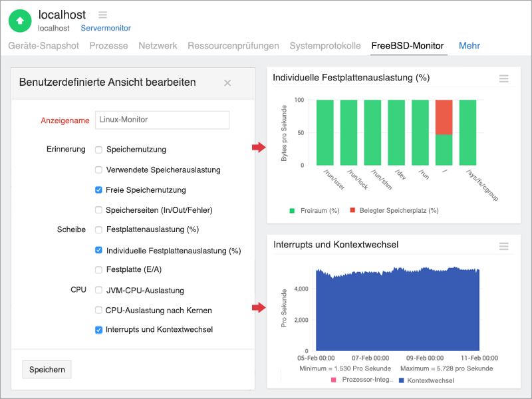The width and height of the screenshot is (532, 399).
Task: Close the Benutzerdefinierte Ansicht bearbeiten dialog
Action: (x=227, y=83)
